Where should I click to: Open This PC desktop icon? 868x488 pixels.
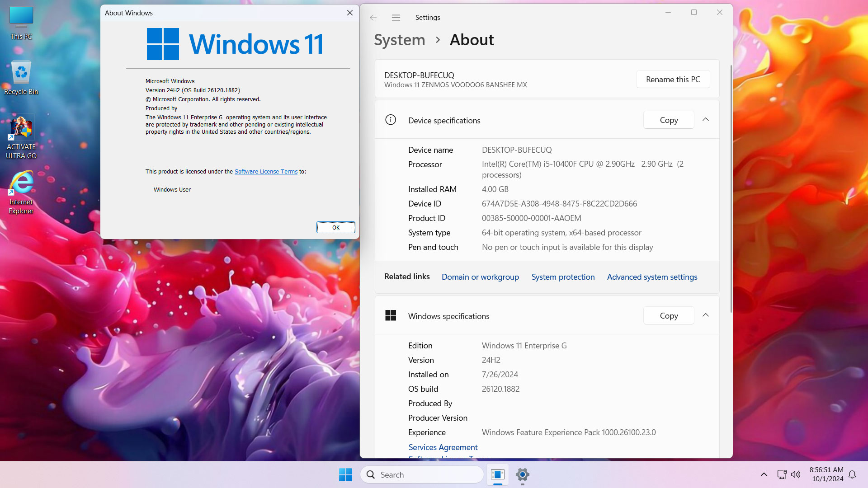click(x=21, y=23)
